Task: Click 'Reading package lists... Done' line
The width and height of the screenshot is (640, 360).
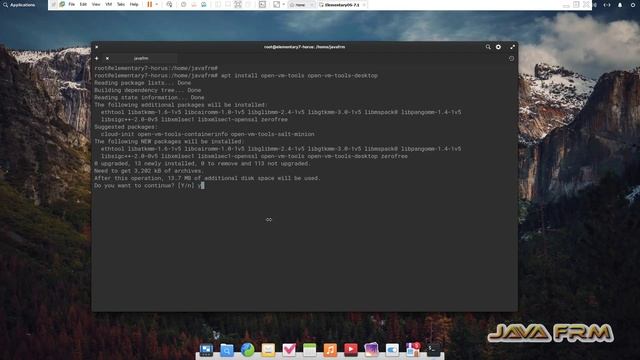Action: point(143,83)
